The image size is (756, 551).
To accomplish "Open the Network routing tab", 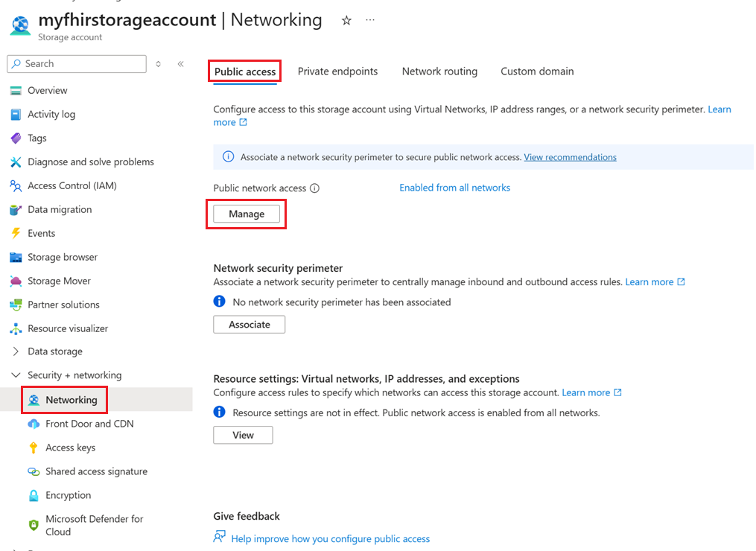I will tap(439, 71).
